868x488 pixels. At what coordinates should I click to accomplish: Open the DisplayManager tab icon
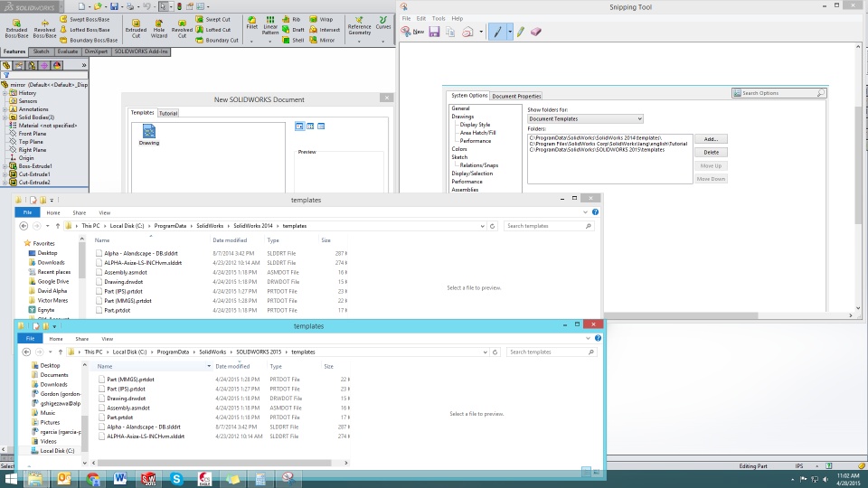coord(56,65)
